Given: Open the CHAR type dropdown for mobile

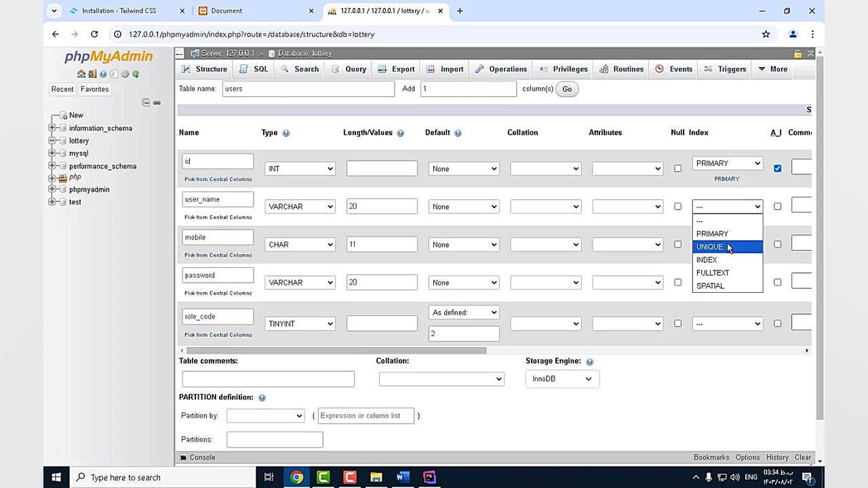Looking at the screenshot, I should [x=300, y=245].
